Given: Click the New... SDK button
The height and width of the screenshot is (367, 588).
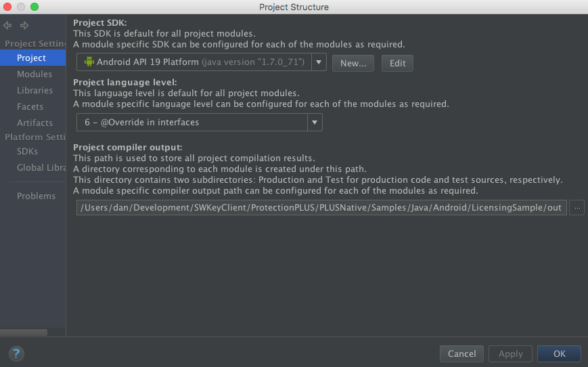Looking at the screenshot, I should 353,63.
